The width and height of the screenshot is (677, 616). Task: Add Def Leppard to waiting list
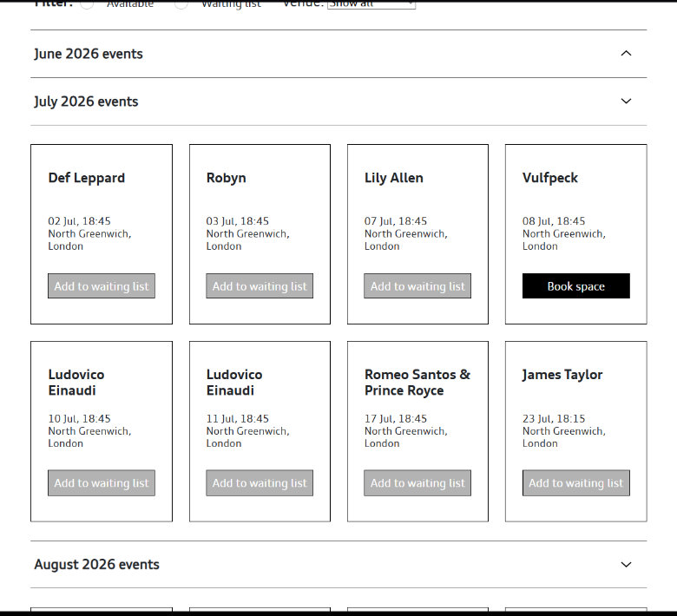click(x=102, y=285)
